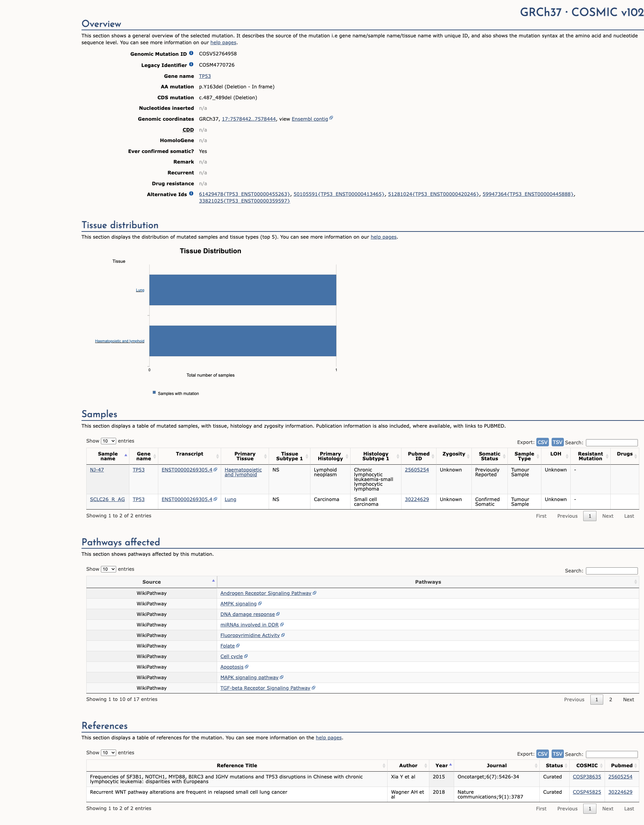Open TP53 gene name link in Overview
Screen dimensions: 644x825
(x=204, y=76)
